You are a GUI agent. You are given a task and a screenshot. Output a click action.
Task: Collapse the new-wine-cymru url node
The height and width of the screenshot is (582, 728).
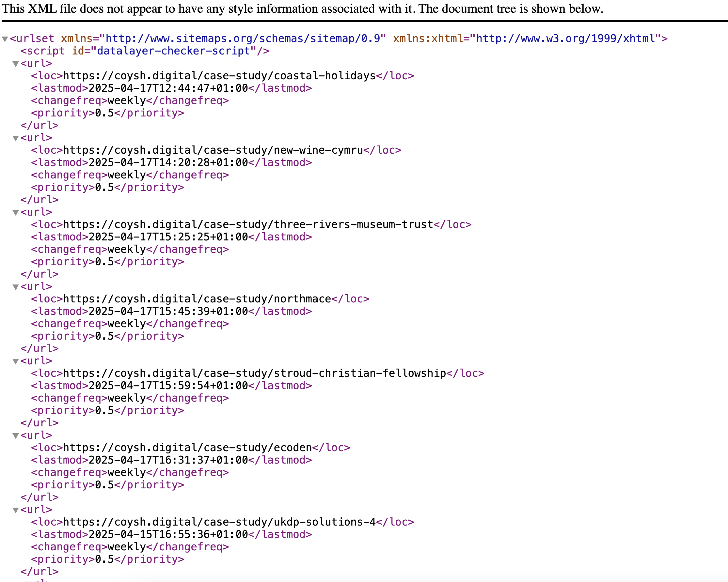[x=16, y=138]
